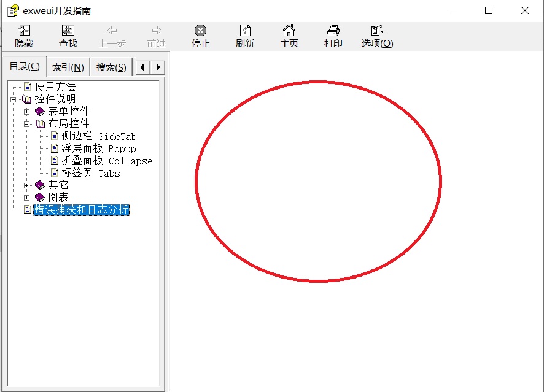The height and width of the screenshot is (392, 544).
Task: Click the 隐藏 (Hide) toolbar icon
Action: point(24,31)
